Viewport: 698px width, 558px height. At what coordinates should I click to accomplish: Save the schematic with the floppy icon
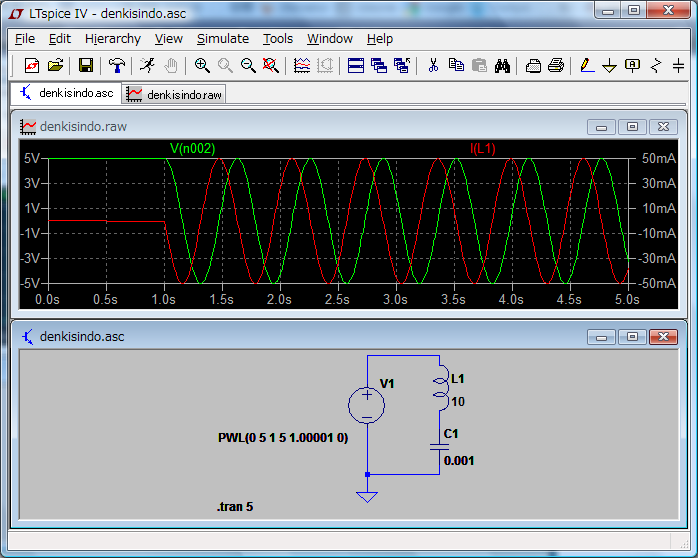tap(86, 66)
